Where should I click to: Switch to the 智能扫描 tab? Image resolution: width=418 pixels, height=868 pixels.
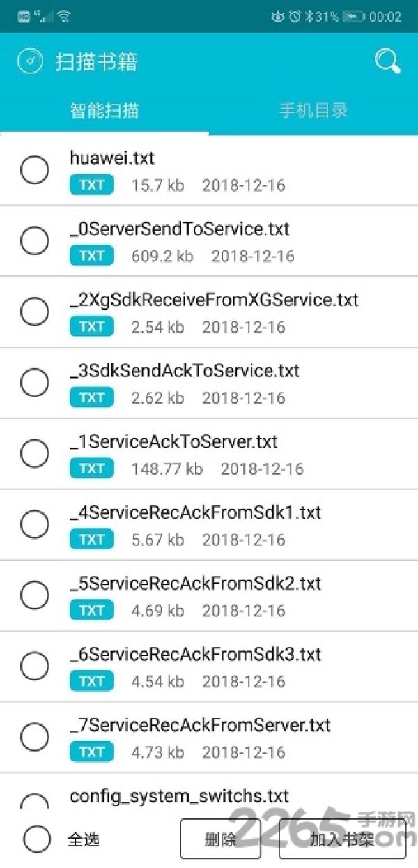(104, 110)
